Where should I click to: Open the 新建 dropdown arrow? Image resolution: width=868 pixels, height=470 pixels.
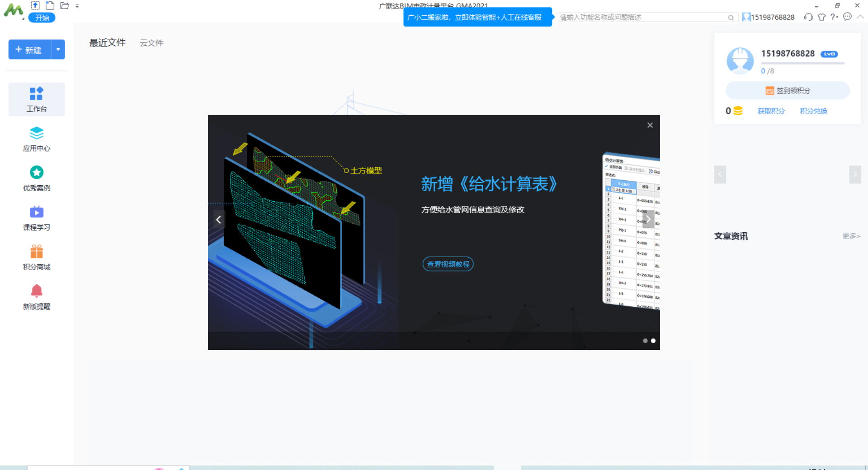point(58,50)
